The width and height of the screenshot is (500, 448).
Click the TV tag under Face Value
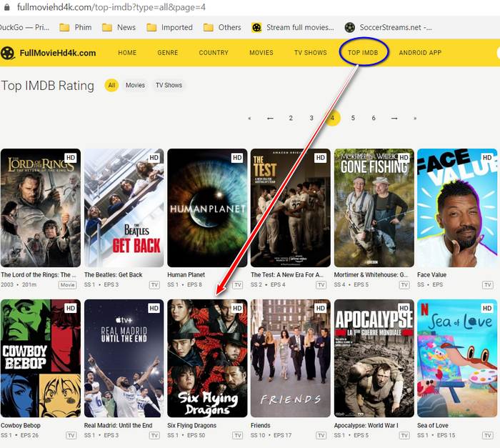[488, 285]
